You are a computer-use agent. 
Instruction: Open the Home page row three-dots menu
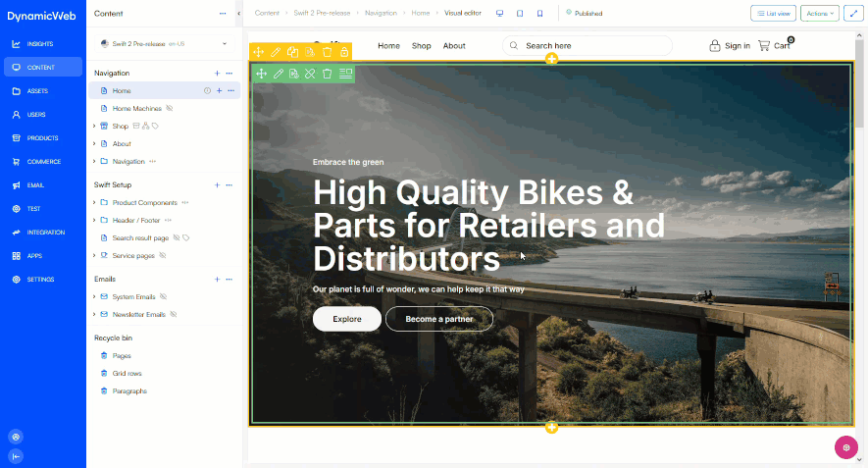(230, 91)
